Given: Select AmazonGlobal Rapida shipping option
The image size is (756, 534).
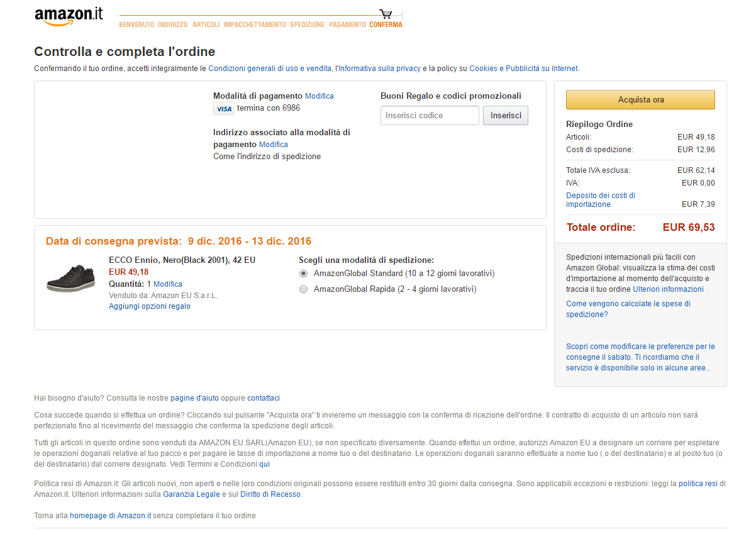Looking at the screenshot, I should 304,289.
